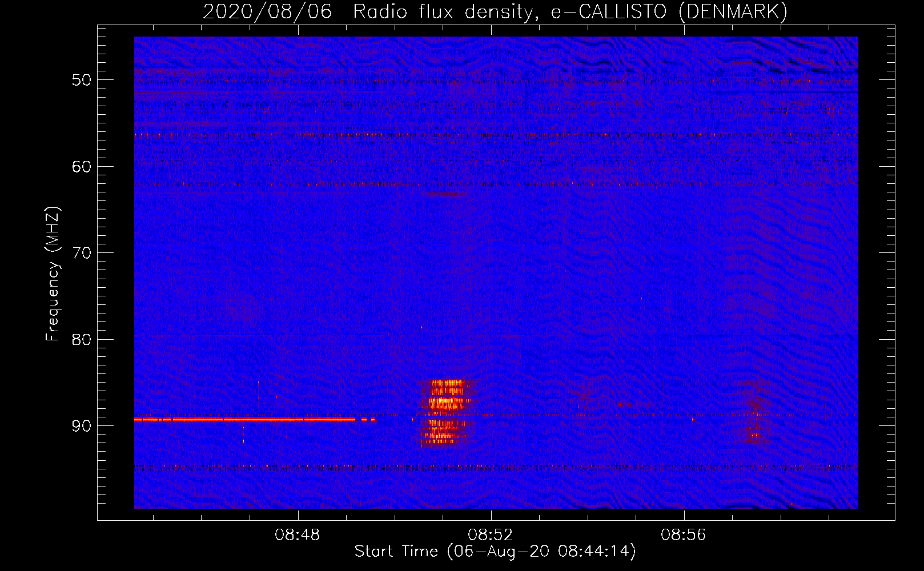
Task: Click the Start Time axis label
Action: tap(495, 552)
